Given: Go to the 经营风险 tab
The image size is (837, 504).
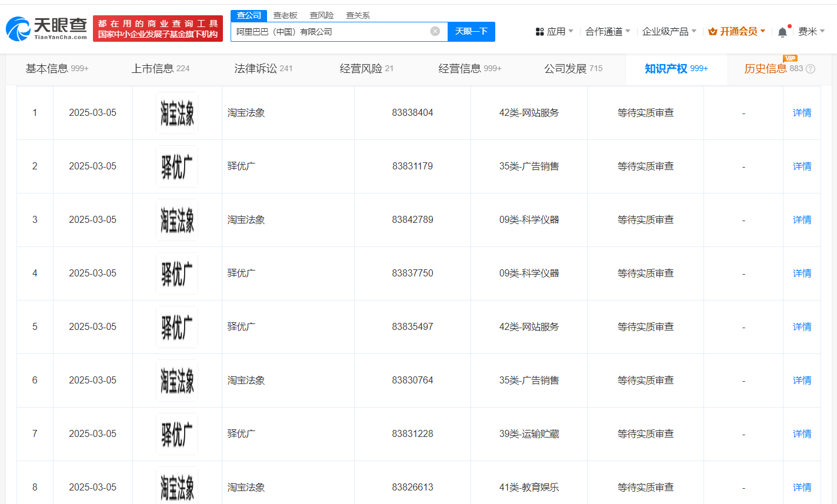Looking at the screenshot, I should [x=366, y=69].
